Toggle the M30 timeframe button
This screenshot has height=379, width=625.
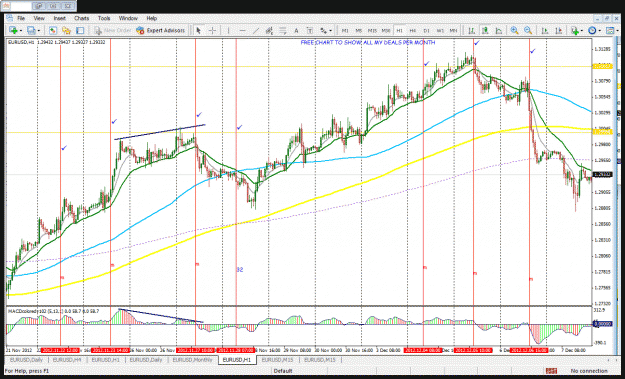[x=386, y=30]
